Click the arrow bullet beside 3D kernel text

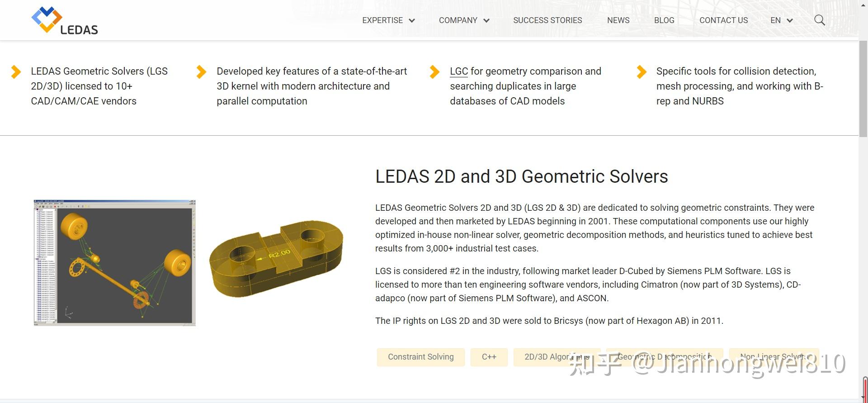click(x=201, y=72)
